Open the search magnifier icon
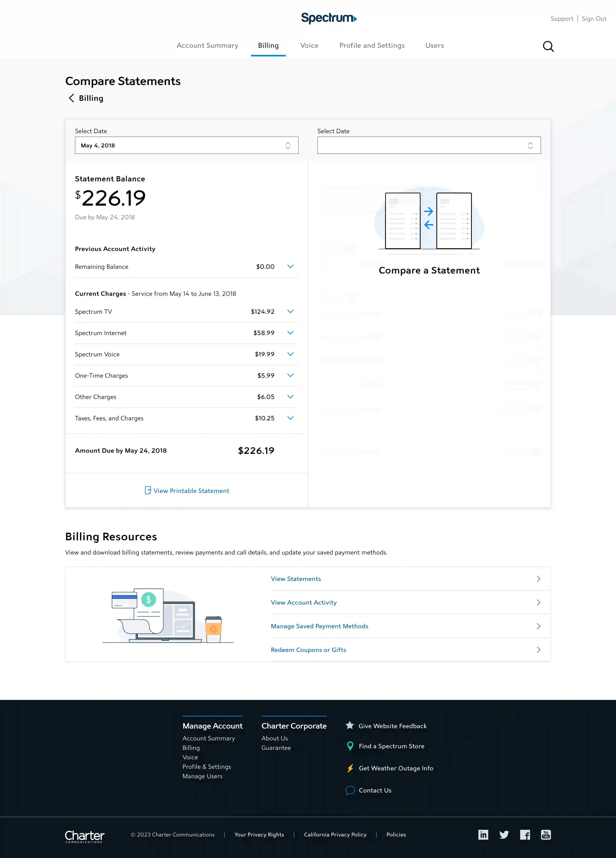The width and height of the screenshot is (616, 858). tap(548, 47)
